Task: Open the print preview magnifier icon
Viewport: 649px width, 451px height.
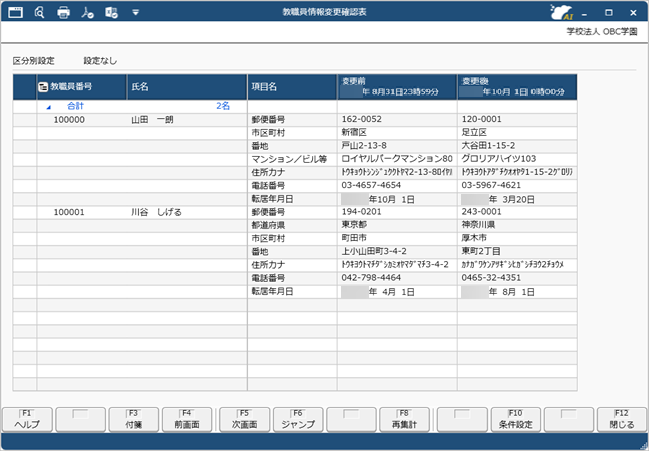Action: pyautogui.click(x=39, y=12)
